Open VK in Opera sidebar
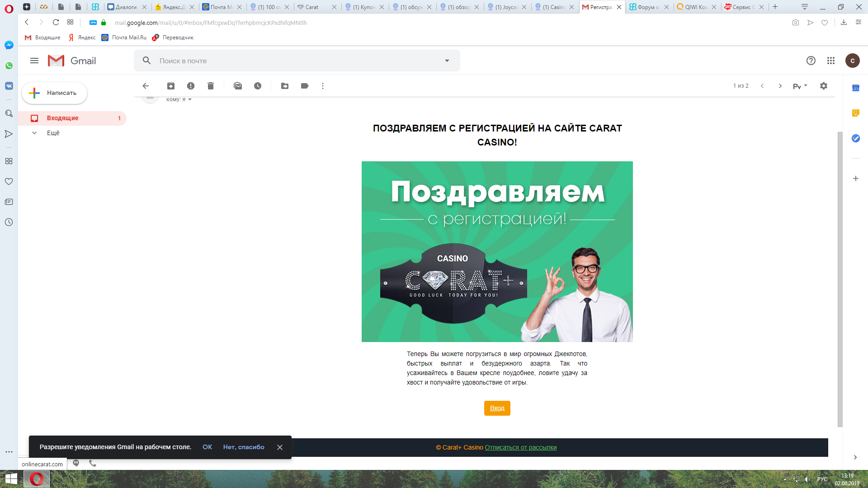This screenshot has width=868, height=488. coord(9,86)
